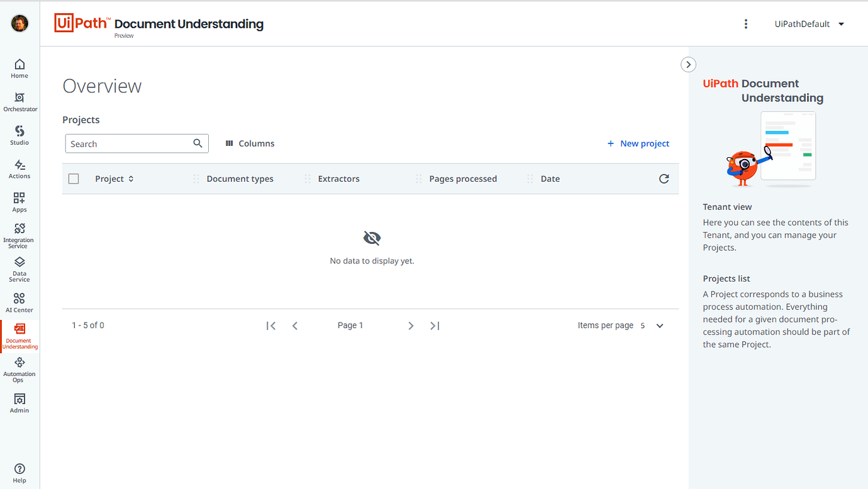
Task: Click inside the project Search field
Action: (129, 143)
